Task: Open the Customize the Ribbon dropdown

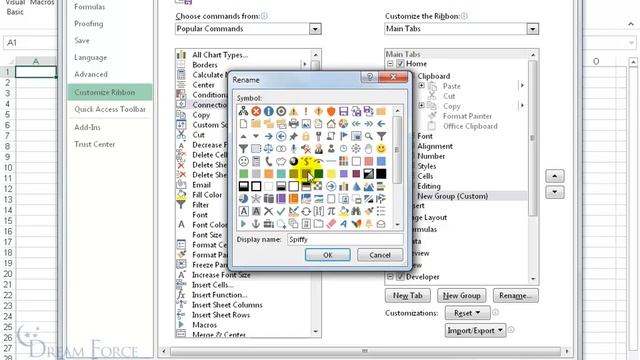Action: coord(532,29)
